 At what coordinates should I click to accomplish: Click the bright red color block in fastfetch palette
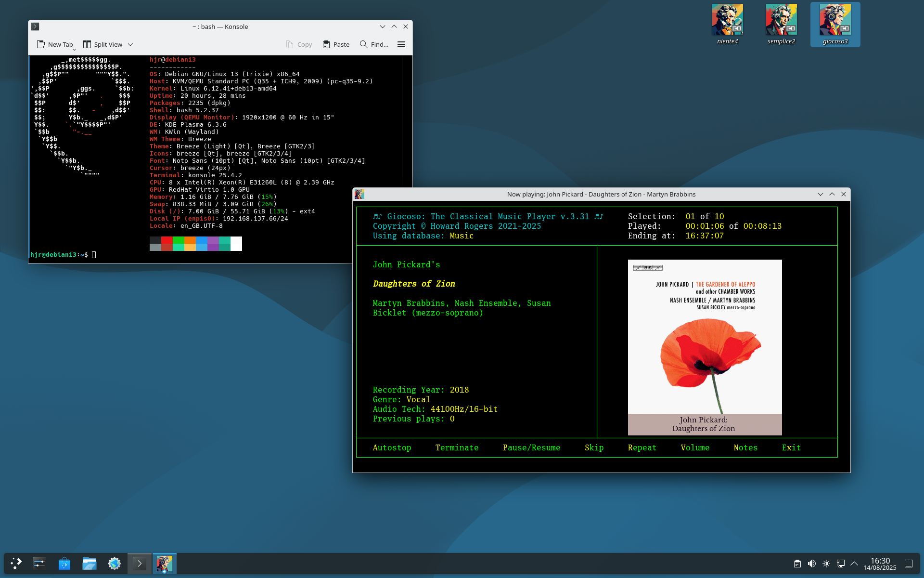[x=167, y=240]
